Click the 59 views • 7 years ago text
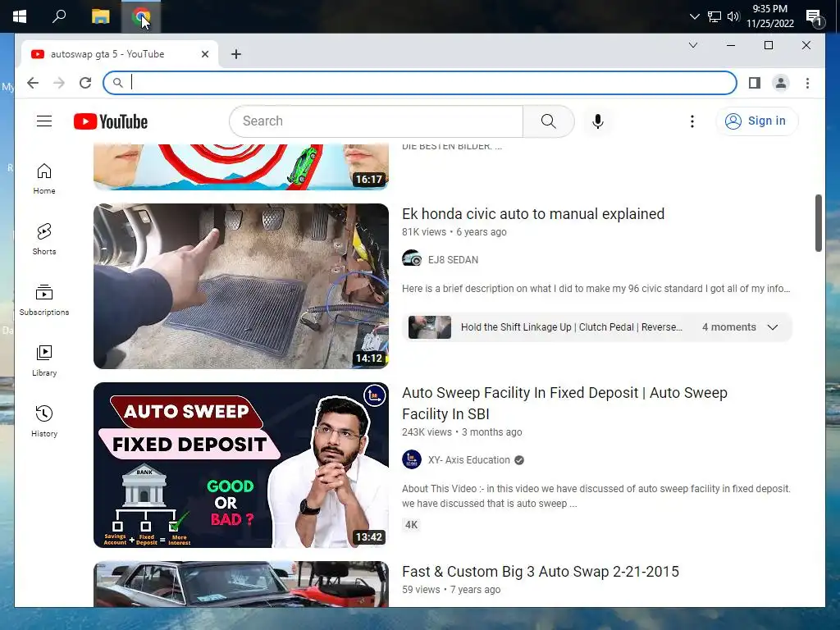Viewport: 840px width, 630px height. (x=451, y=590)
